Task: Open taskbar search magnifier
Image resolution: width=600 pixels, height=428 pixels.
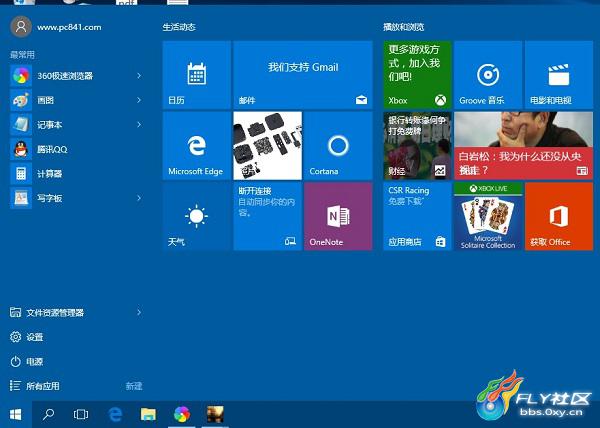Action: tap(48, 414)
